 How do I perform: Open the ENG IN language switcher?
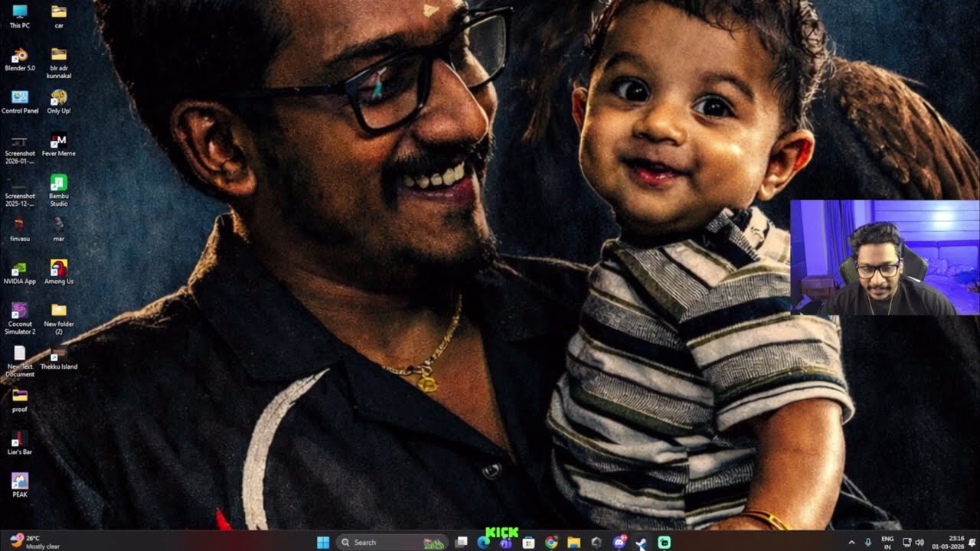click(x=887, y=543)
